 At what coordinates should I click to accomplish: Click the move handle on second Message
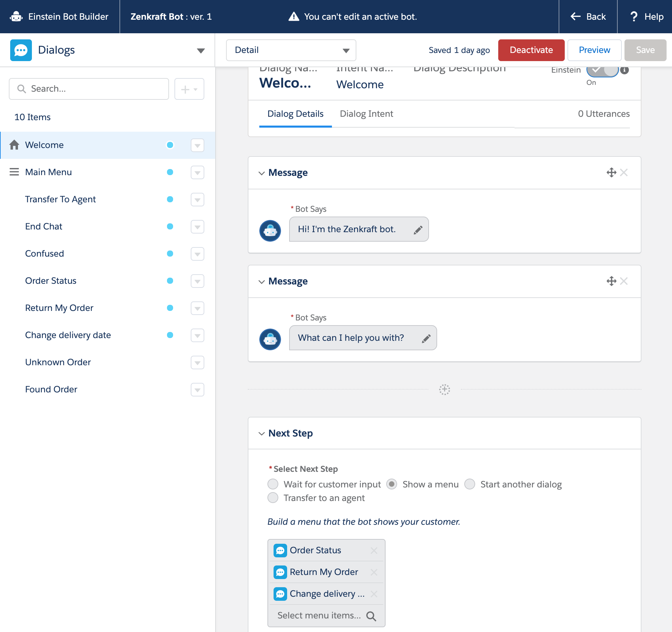click(611, 281)
